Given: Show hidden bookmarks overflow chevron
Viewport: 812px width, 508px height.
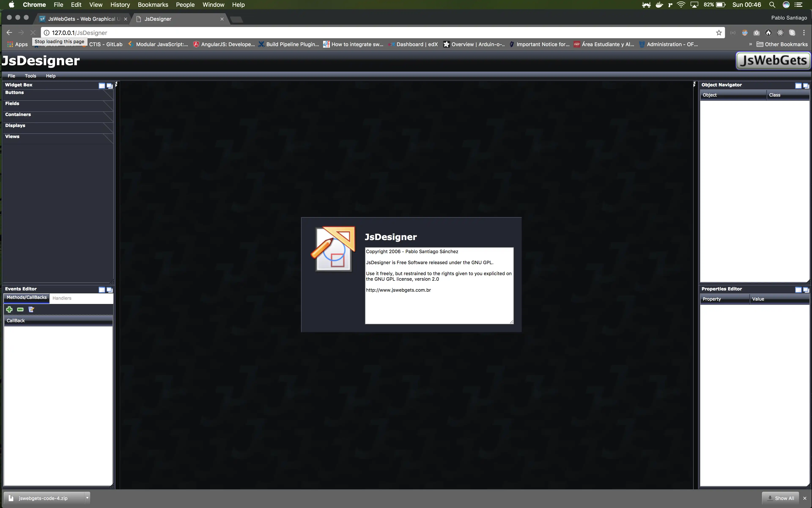Looking at the screenshot, I should pos(751,44).
